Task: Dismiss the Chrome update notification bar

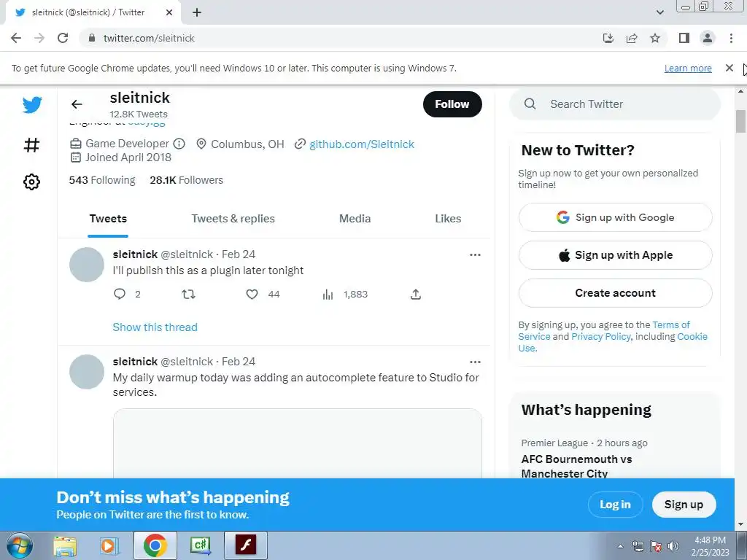Action: coord(729,68)
